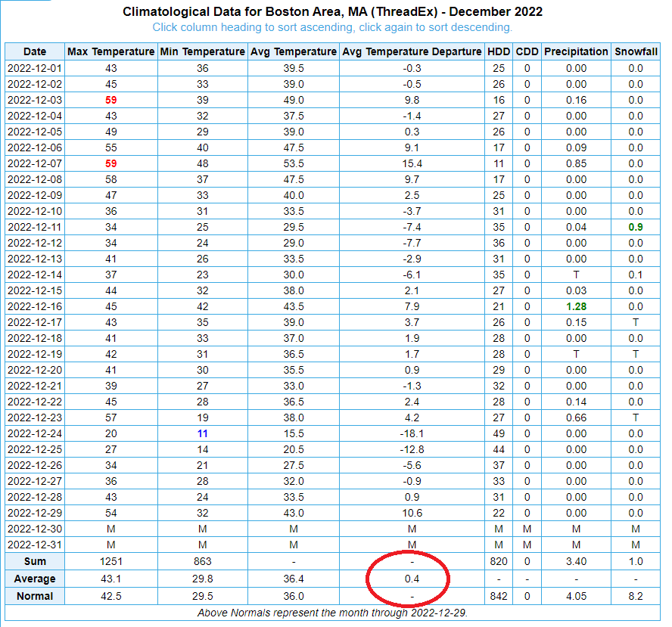The width and height of the screenshot is (672, 627).
Task: Sort by Avg Temperature column heading
Action: tap(294, 52)
